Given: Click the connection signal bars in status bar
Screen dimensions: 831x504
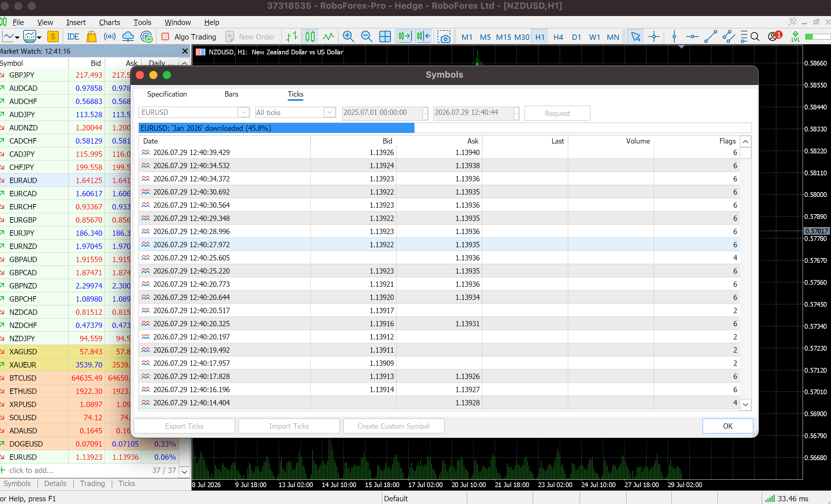Looking at the screenshot, I should click(x=770, y=498).
